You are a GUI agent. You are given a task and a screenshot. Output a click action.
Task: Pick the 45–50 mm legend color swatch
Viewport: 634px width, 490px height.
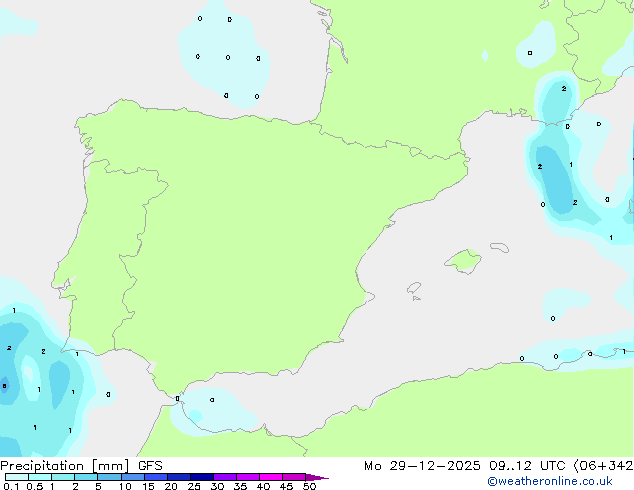[x=294, y=477]
